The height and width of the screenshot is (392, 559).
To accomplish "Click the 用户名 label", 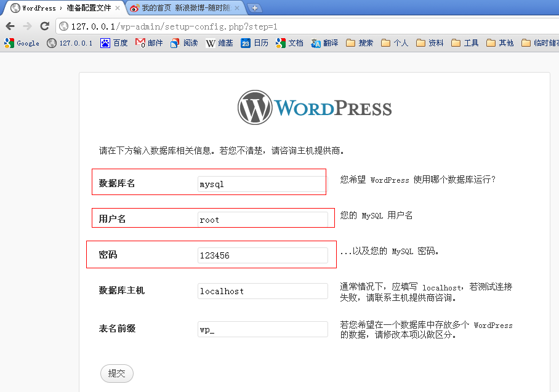I will point(112,219).
